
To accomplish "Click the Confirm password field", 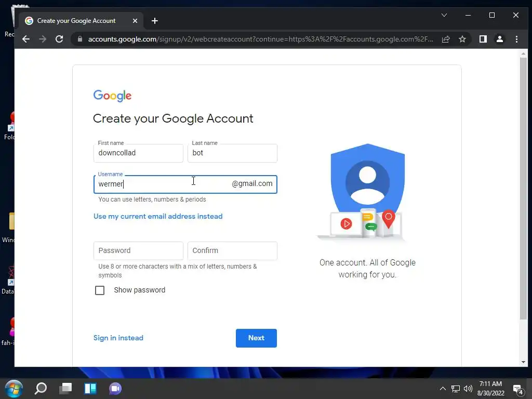I will pos(232,251).
